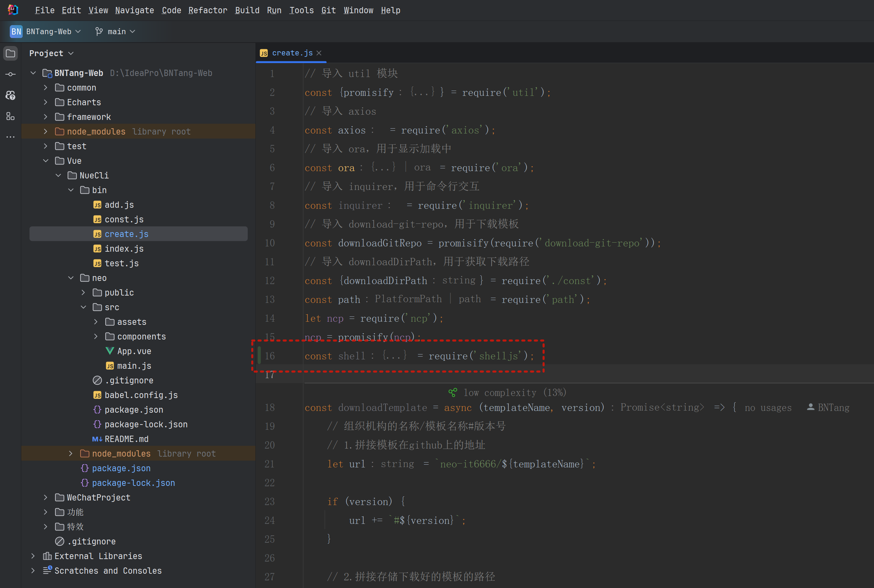Click the green change marker at line 16
874x588 pixels.
pos(259,356)
